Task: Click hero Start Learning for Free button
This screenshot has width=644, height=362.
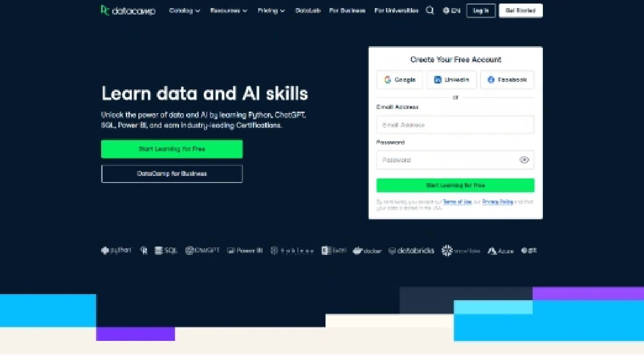Action: [172, 149]
